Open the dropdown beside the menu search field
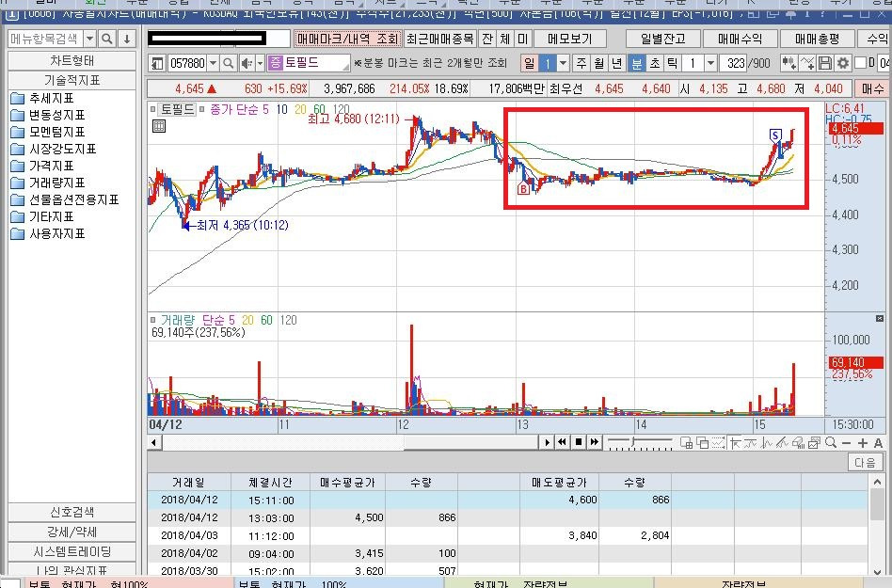This screenshot has width=892, height=588. 90,39
